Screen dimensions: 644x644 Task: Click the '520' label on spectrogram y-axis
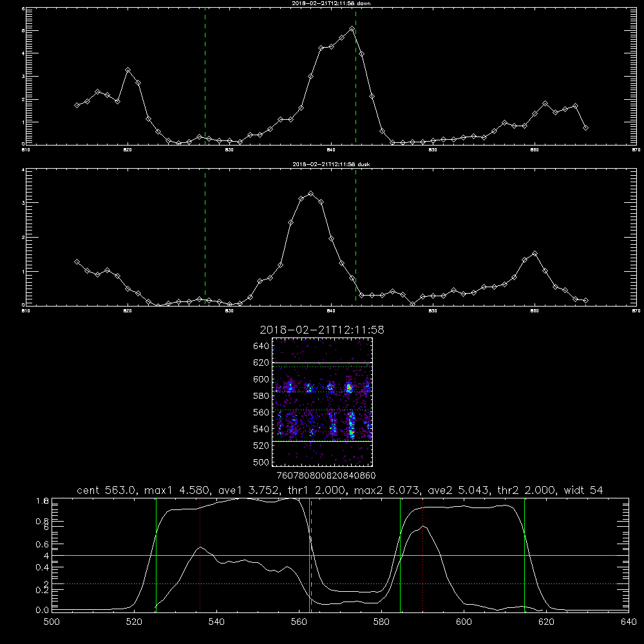tap(261, 446)
